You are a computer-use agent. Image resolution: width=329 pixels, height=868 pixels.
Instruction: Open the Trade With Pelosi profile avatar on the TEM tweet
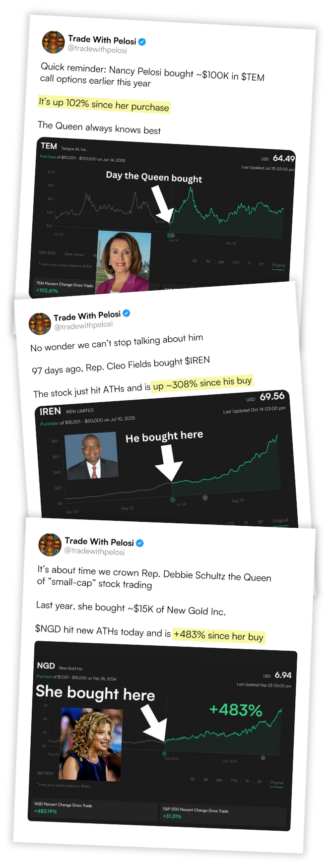pyautogui.click(x=53, y=42)
